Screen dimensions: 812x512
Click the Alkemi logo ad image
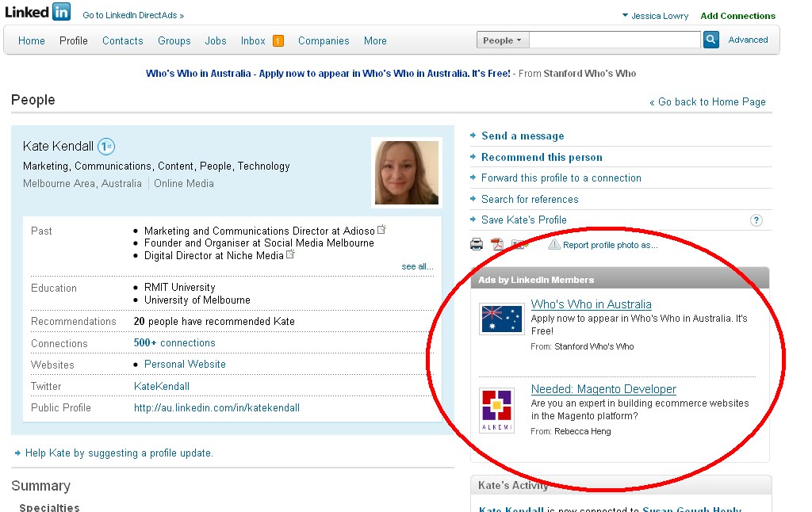click(x=496, y=410)
